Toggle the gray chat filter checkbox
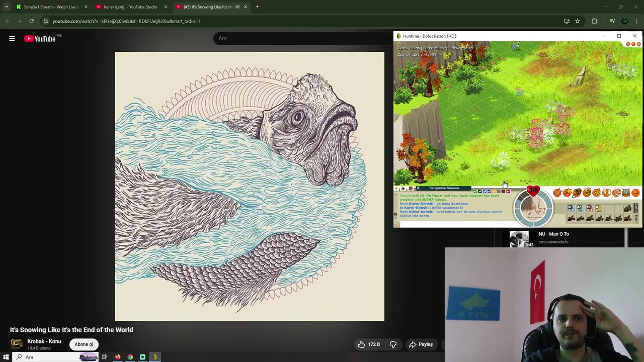 [499, 192]
